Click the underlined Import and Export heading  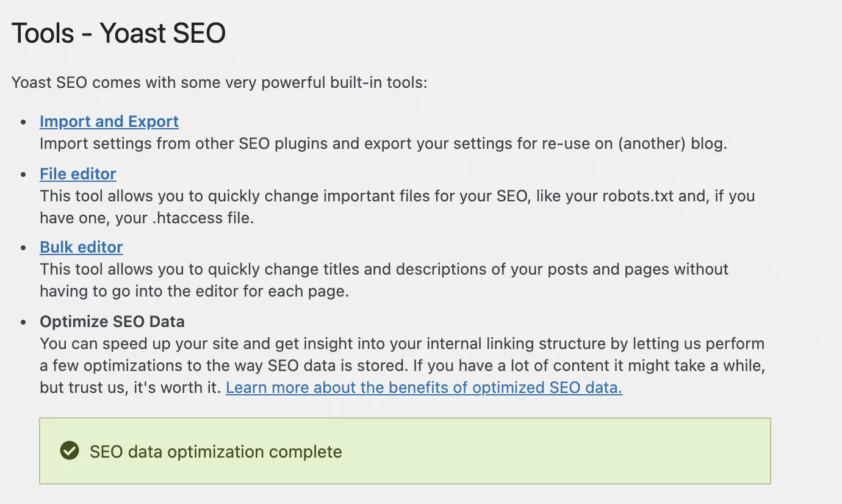click(x=109, y=121)
